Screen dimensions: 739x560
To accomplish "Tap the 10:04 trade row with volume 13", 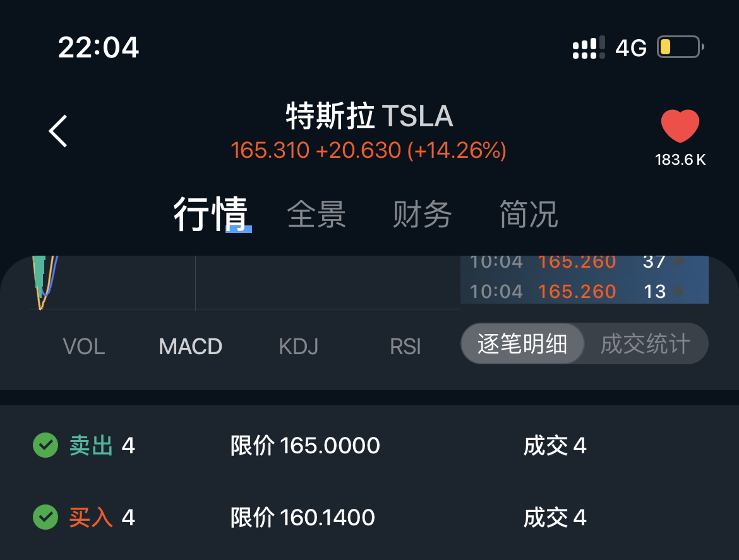I will [584, 291].
